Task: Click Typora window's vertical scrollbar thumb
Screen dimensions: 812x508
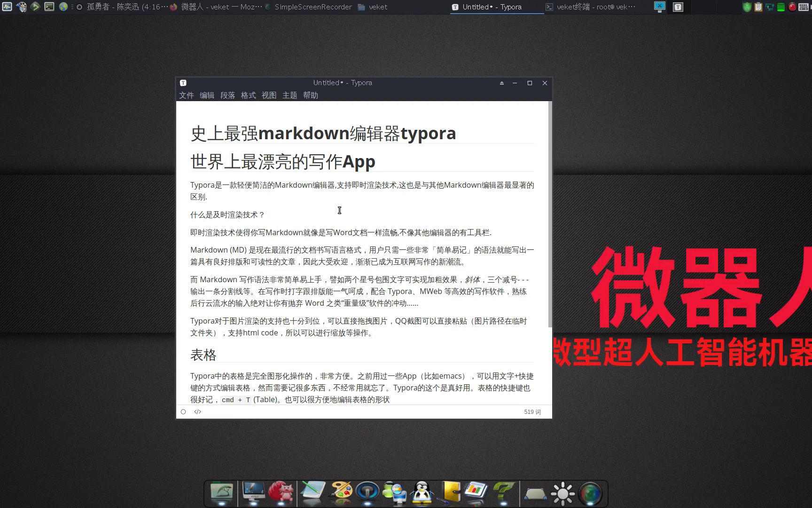Action: 550,214
